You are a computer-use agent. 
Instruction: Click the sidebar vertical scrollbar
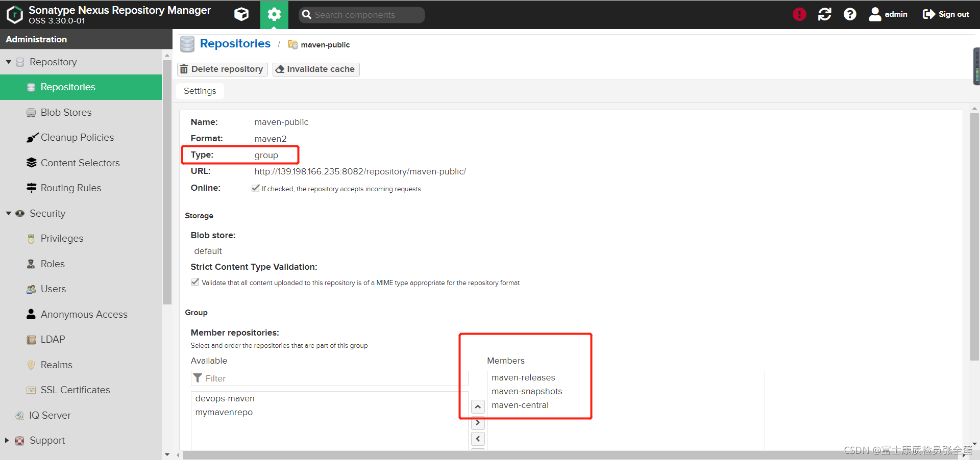tap(167, 182)
